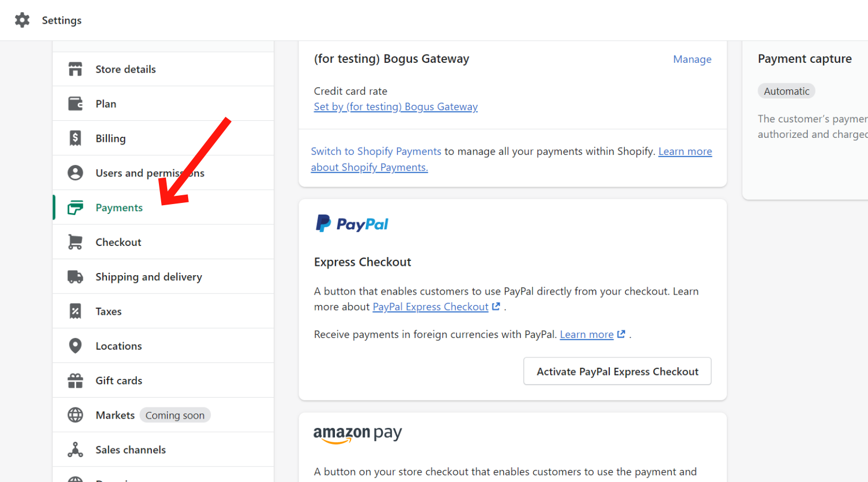Screen dimensions: 868x482
Task: Select the Gift cards icon
Action: point(76,380)
